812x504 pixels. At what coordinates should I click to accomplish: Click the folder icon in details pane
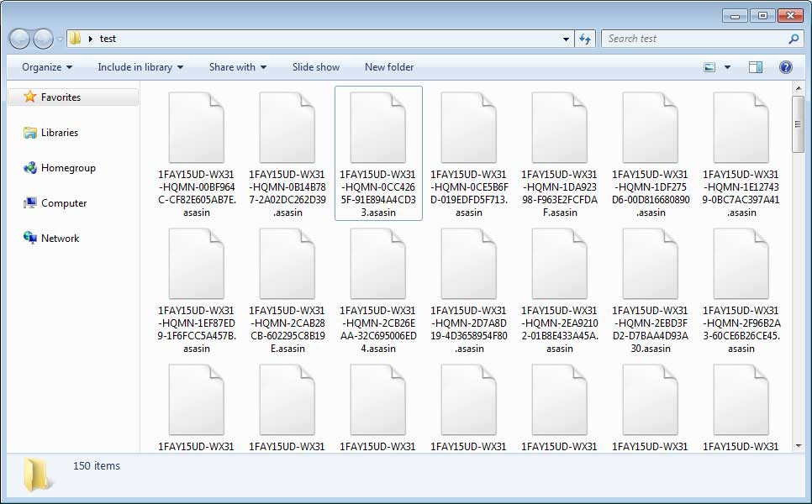(37, 474)
